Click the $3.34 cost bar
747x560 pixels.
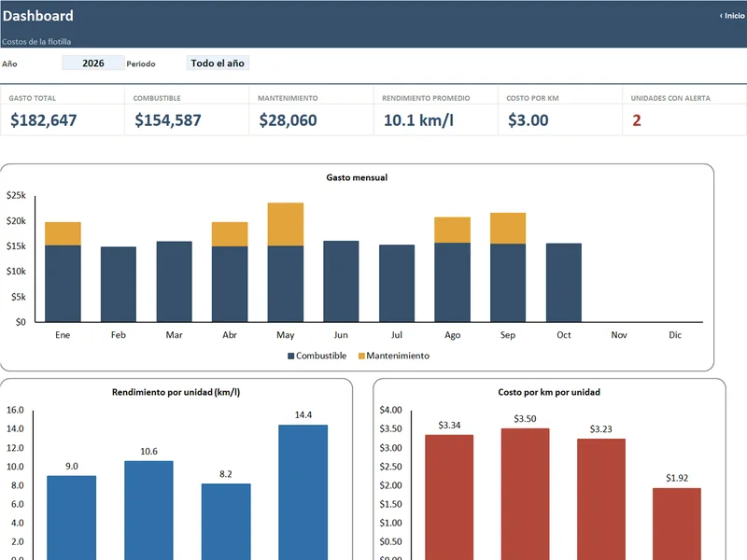(449, 497)
